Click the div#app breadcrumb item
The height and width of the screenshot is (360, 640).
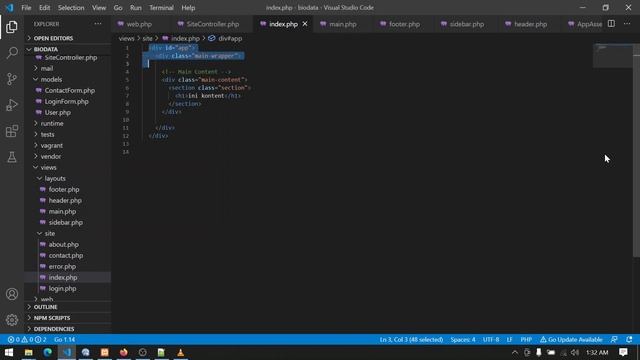pyautogui.click(x=225, y=38)
